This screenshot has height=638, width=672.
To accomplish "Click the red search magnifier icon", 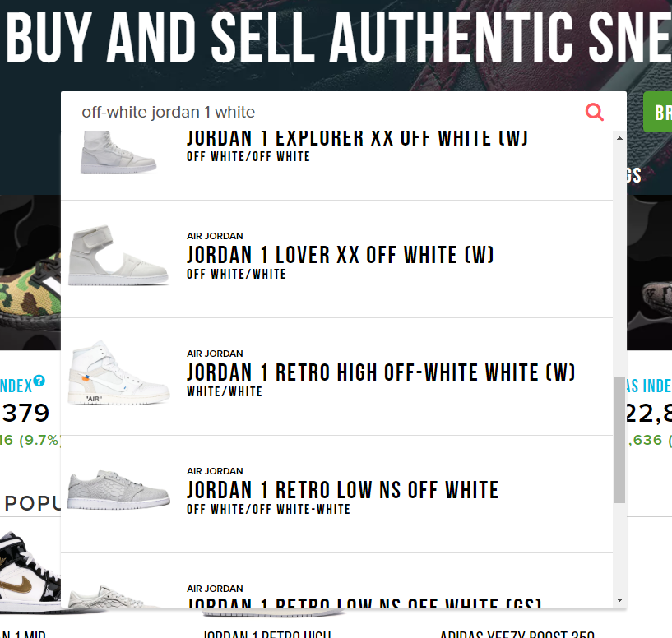I will coord(595,112).
